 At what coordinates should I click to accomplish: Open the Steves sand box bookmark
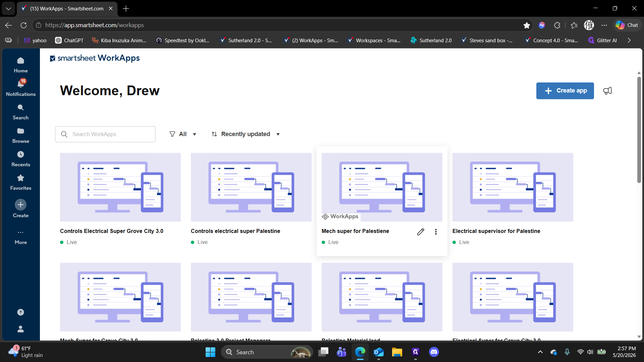[487, 40]
